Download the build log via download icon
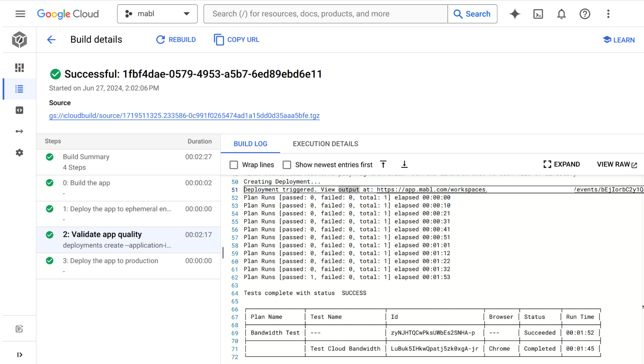 click(404, 164)
